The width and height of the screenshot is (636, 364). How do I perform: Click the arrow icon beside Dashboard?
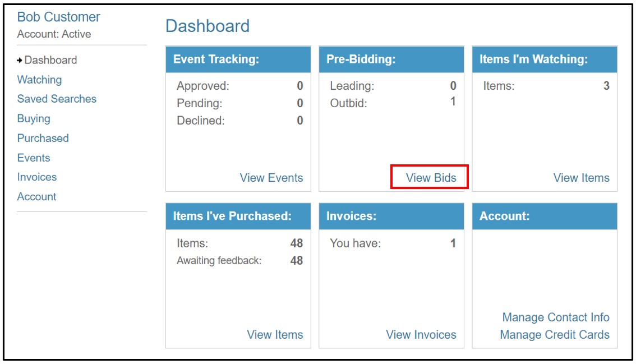[x=20, y=61]
